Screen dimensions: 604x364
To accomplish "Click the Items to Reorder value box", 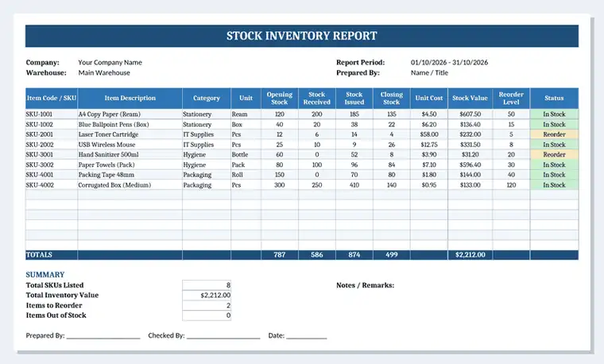I will pos(207,305).
